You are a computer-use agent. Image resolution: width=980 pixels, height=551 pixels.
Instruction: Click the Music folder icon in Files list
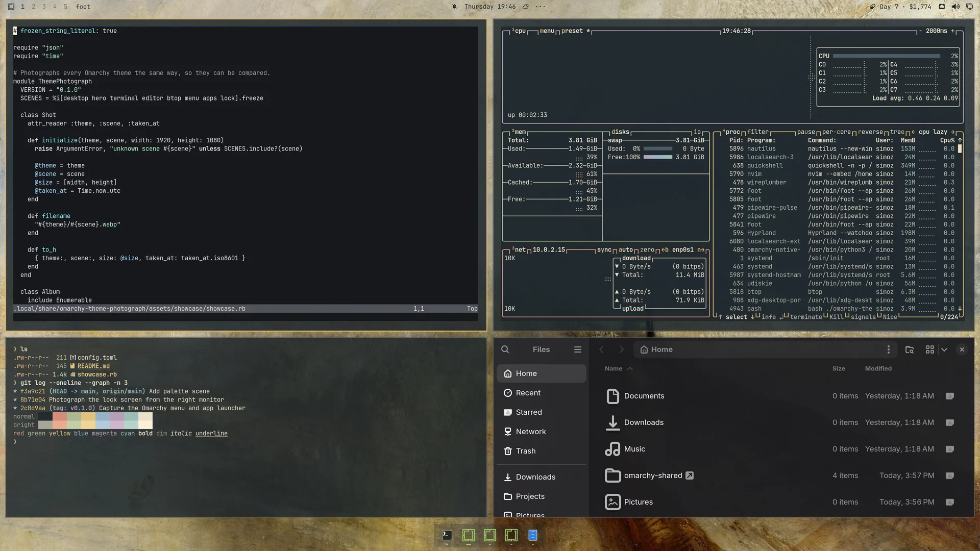(612, 449)
